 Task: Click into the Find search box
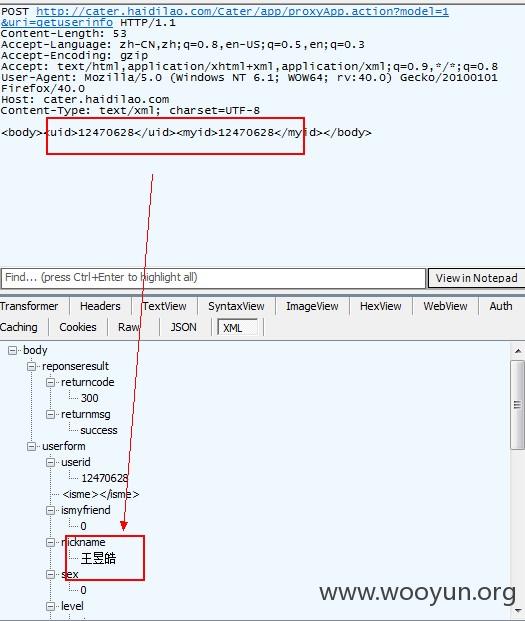(213, 278)
